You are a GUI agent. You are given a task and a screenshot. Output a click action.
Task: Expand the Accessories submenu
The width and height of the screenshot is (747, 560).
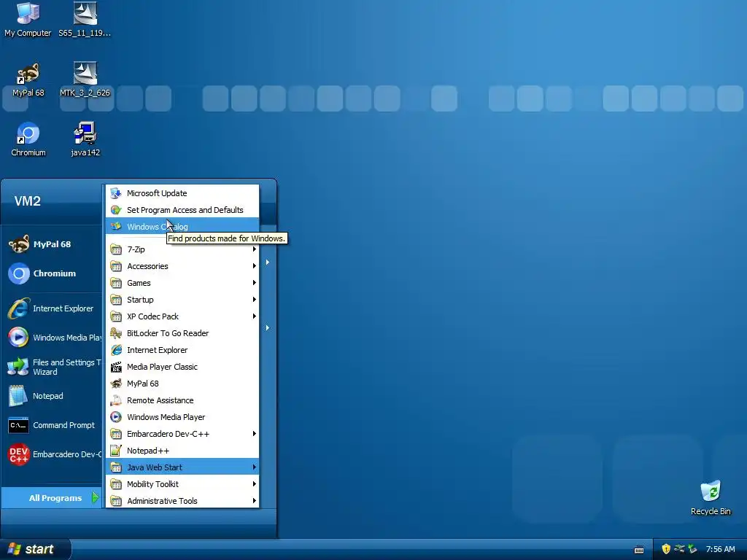[x=182, y=266]
